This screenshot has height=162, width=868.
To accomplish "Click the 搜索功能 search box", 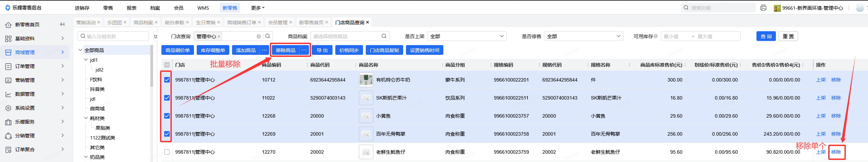I will [718, 8].
